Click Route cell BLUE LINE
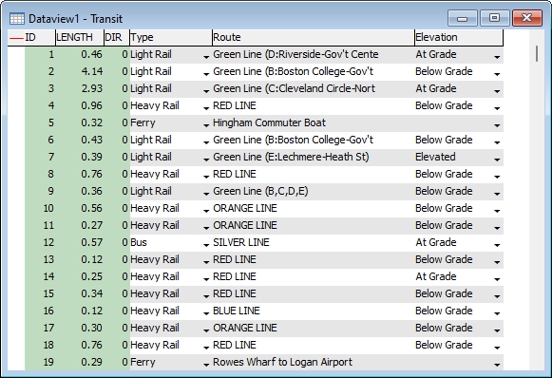Screen dimensions: 552x378 point(313,311)
